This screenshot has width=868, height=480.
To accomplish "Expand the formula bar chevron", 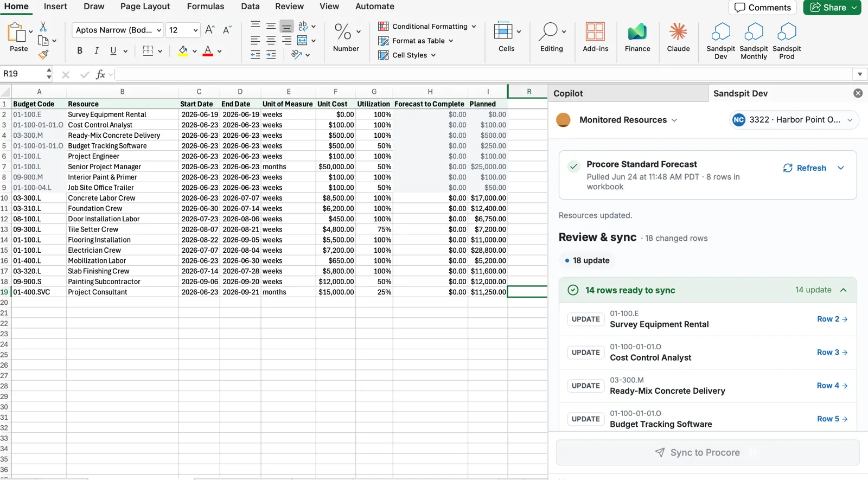I will pyautogui.click(x=860, y=74).
